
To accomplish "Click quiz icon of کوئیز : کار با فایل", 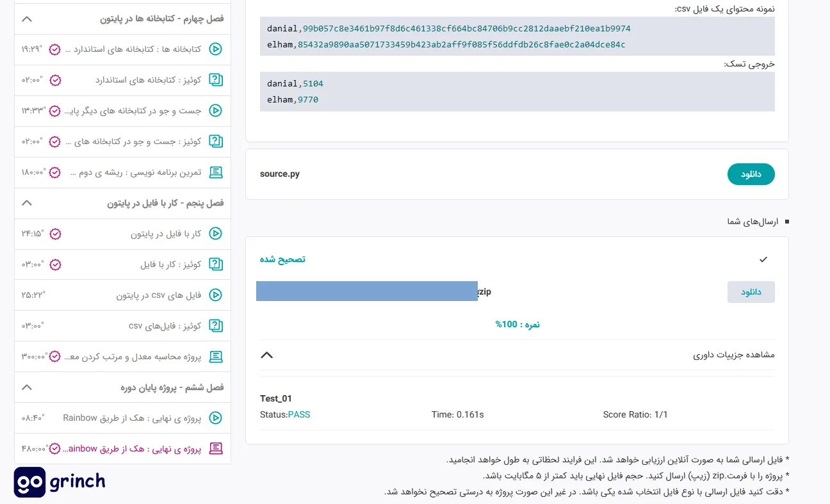I will point(216,264).
